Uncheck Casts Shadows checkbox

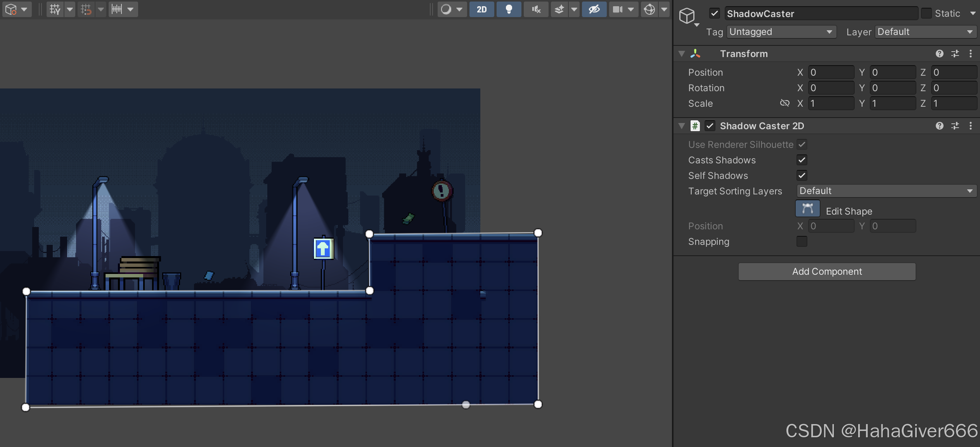coord(802,160)
